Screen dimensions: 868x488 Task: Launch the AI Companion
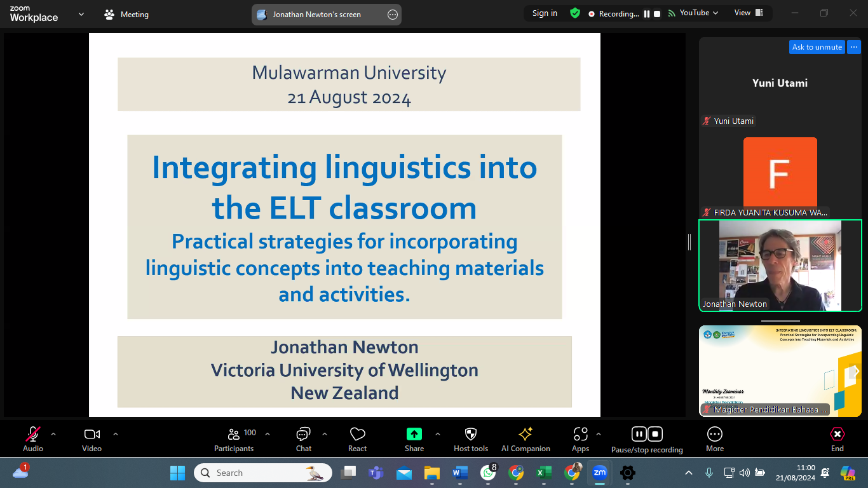(x=526, y=438)
